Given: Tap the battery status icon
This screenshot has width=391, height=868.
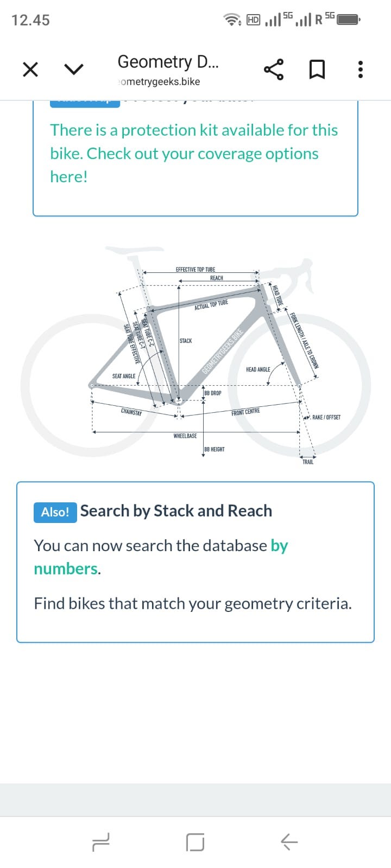Looking at the screenshot, I should tap(348, 20).
